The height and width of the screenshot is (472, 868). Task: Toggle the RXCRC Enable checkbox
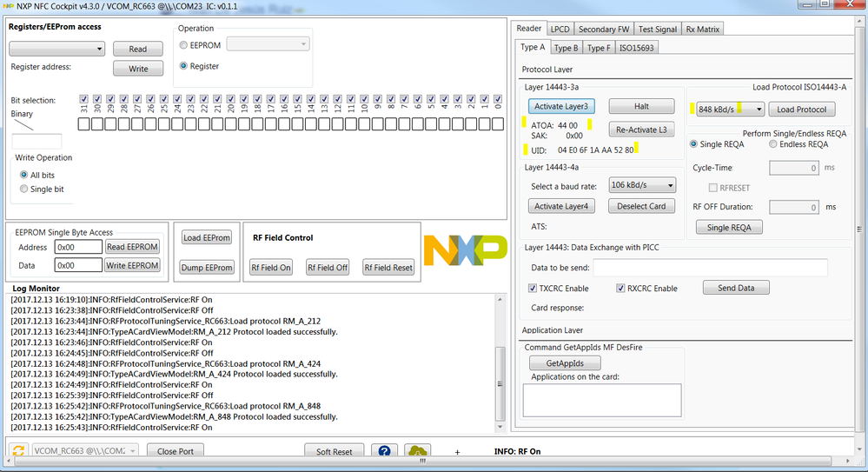620,288
